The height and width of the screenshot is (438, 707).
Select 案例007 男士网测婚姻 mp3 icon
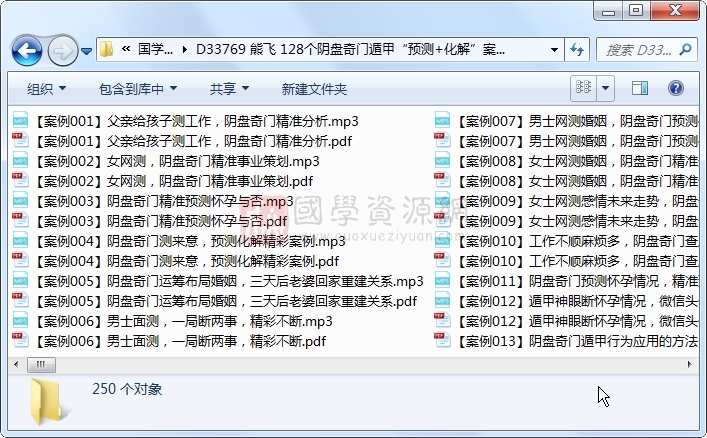[442, 121]
